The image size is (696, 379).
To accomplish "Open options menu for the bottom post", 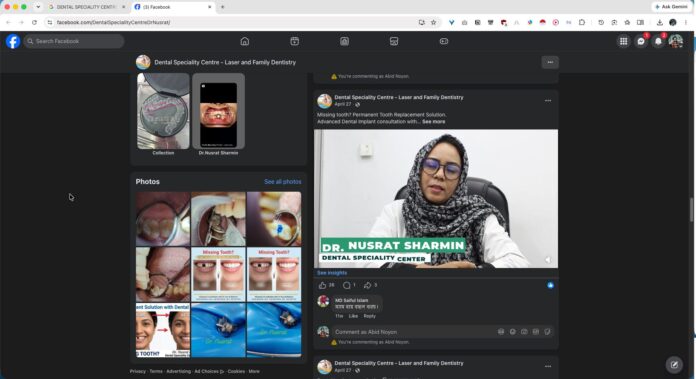I will click(x=548, y=367).
